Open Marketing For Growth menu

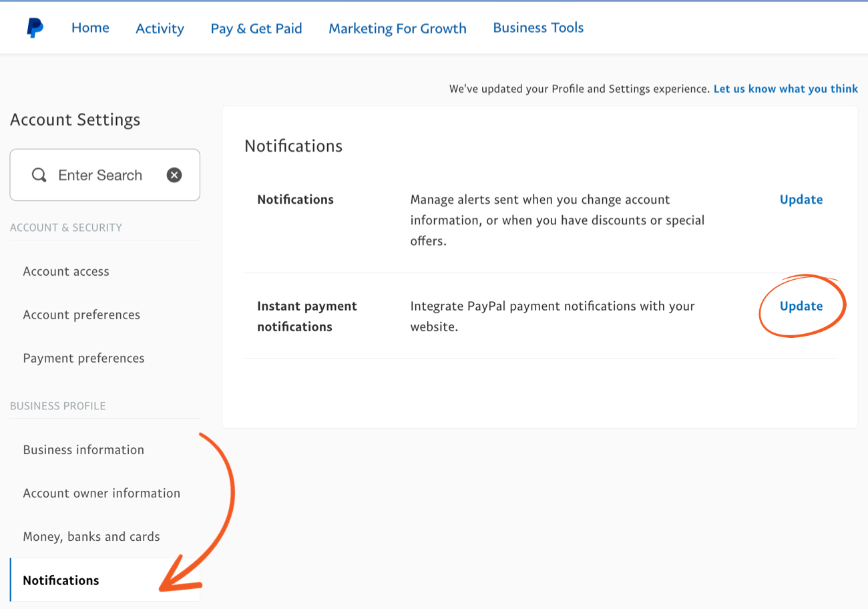click(397, 28)
